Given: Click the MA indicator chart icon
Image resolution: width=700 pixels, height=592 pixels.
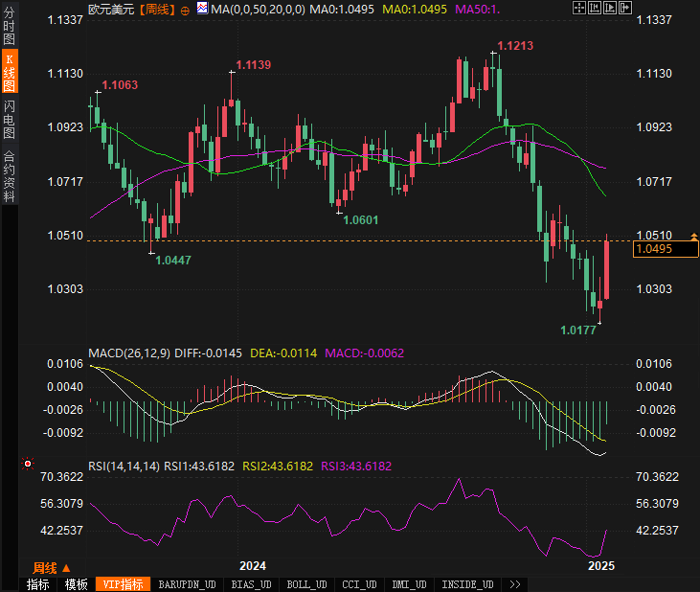Looking at the screenshot, I should (x=202, y=9).
